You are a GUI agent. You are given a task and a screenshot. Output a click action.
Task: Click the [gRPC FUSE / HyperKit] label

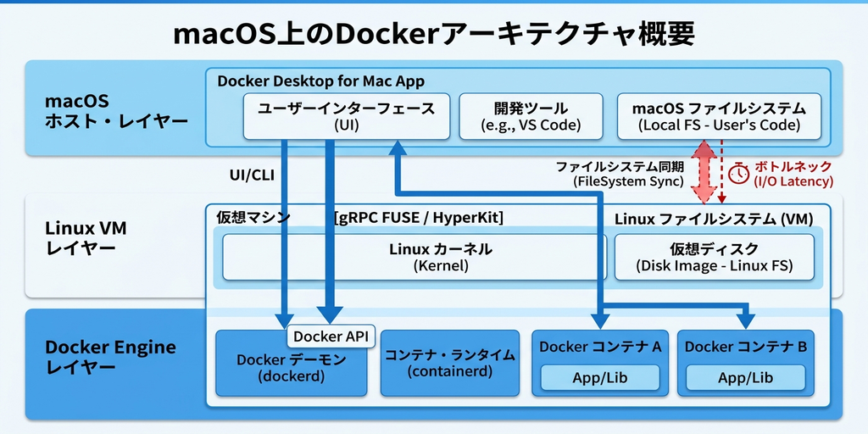[420, 218]
